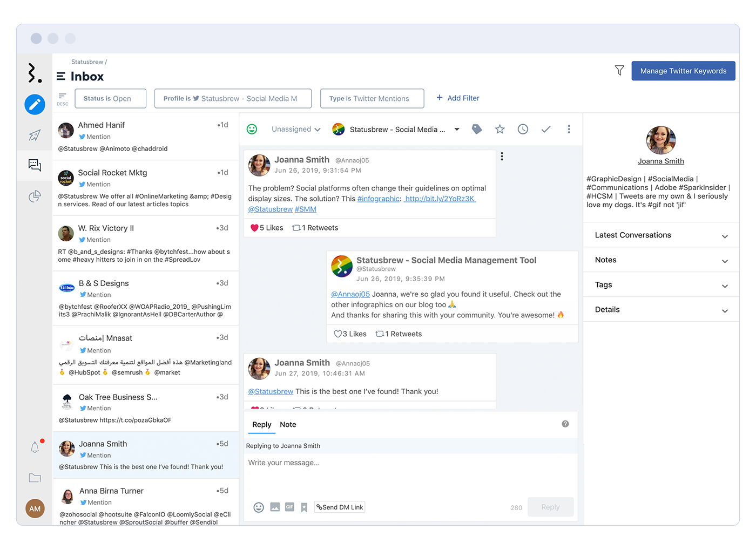Viewport: 756px width, 550px height.
Task: Click Statusbrew breadcrumb link
Action: coord(87,62)
